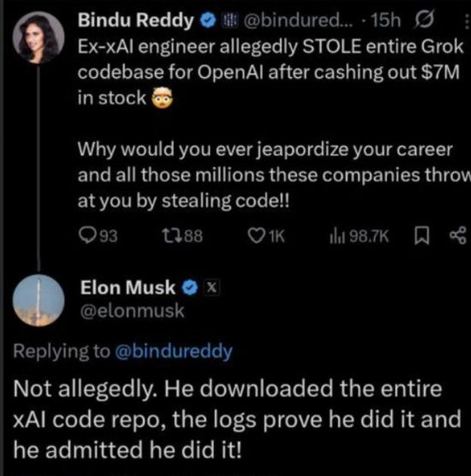Bookmark Bindu Reddy's tweet
This screenshot has width=471, height=476.
422,236
